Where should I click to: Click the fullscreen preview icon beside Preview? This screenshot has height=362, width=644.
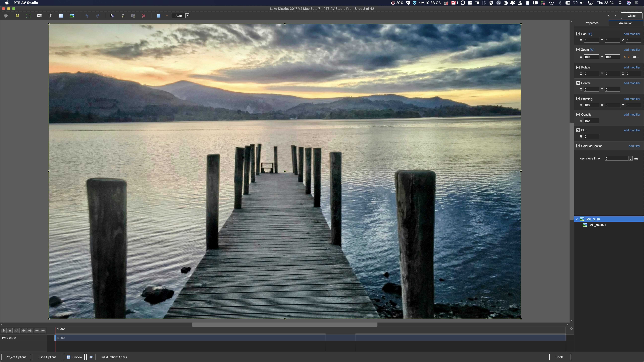tap(91, 357)
